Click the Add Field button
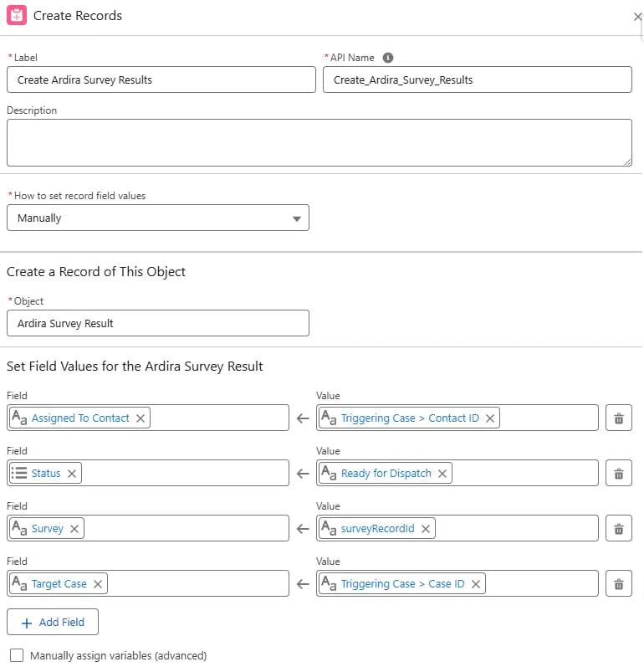Image resolution: width=644 pixels, height=672 pixels. tap(52, 622)
